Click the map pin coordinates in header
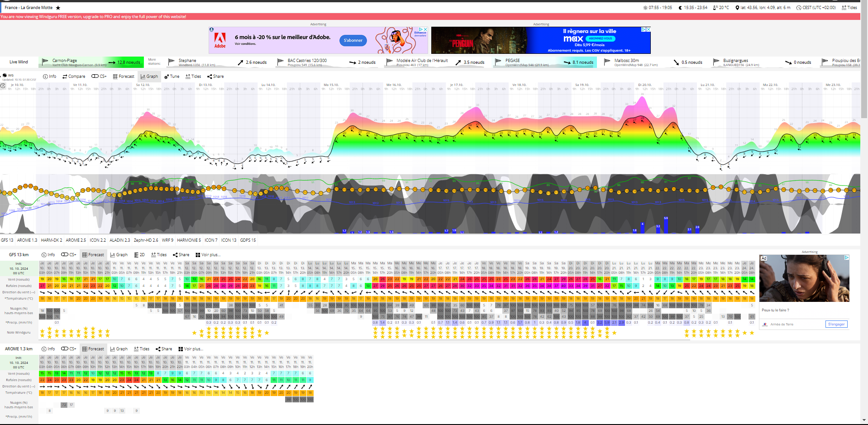 763,8
